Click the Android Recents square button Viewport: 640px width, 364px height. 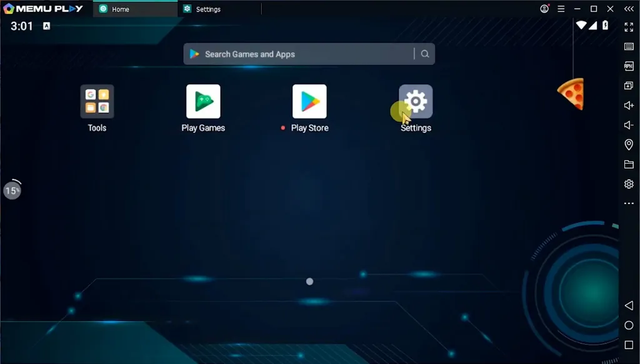(x=629, y=345)
